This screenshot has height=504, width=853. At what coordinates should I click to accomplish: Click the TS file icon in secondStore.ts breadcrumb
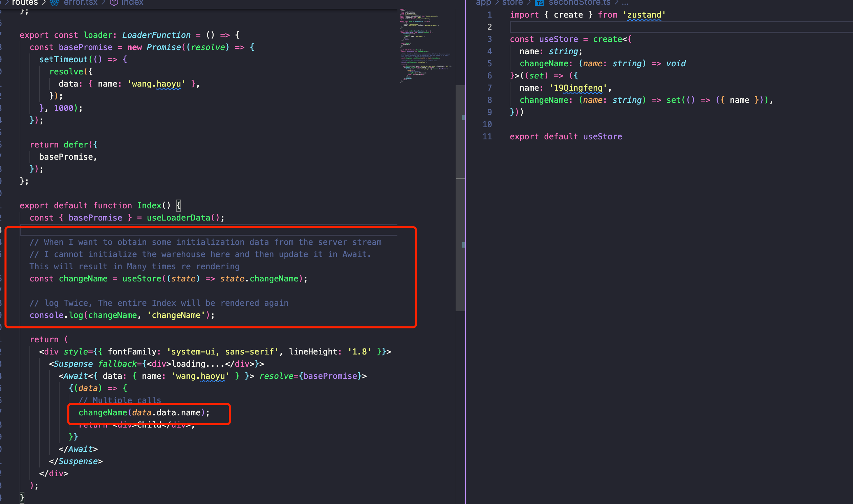(x=539, y=3)
